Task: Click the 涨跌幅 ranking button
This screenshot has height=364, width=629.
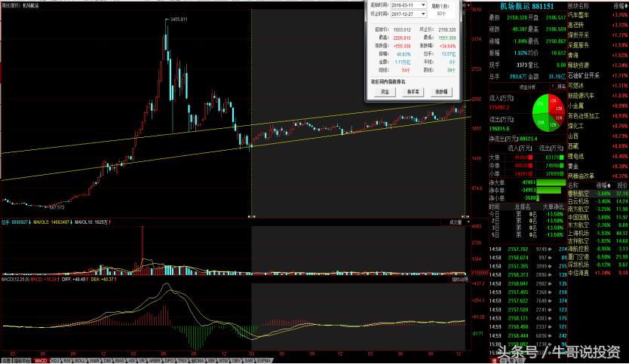Action: click(x=441, y=92)
